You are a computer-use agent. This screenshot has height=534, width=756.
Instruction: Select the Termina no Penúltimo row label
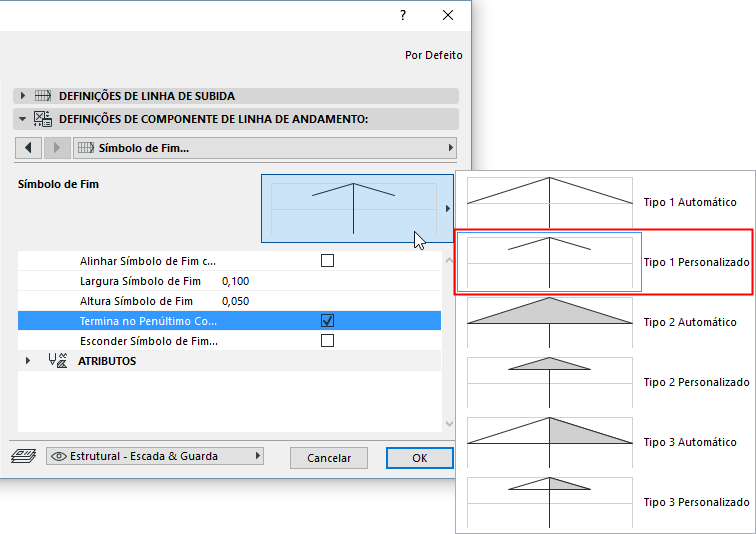pos(148,321)
